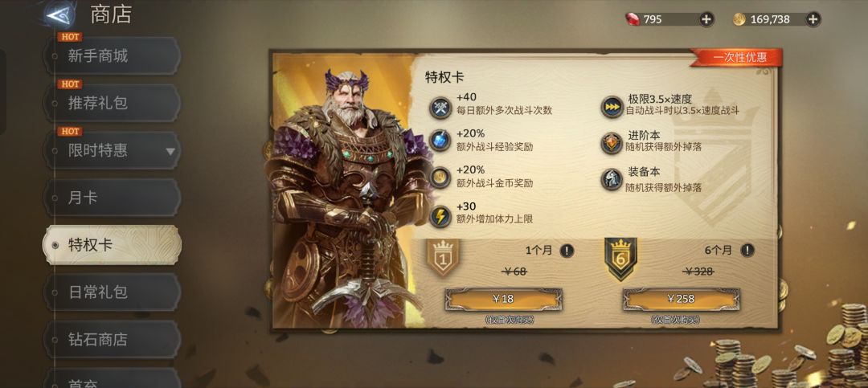
Task: Open info icon for the 1个月 card
Action: tap(567, 251)
